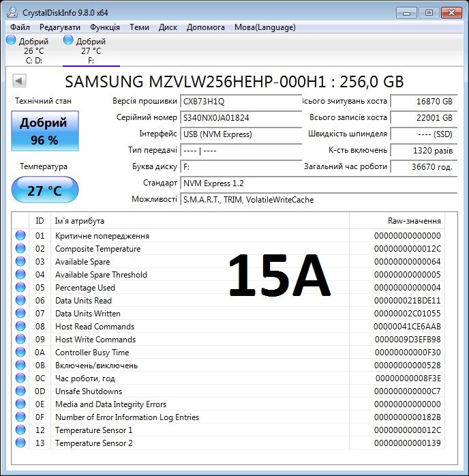This screenshot has width=469, height=476.
Task: Click status icon for Available Spare Threshold
Action: [20, 274]
